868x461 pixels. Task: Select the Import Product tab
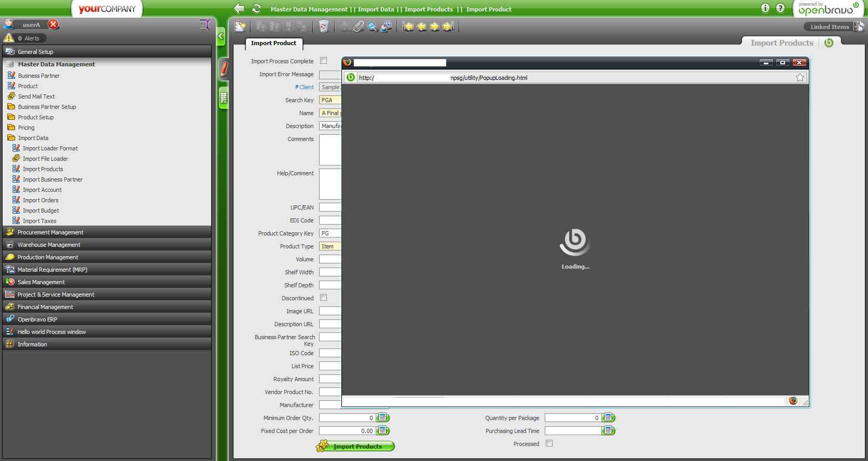[273, 43]
